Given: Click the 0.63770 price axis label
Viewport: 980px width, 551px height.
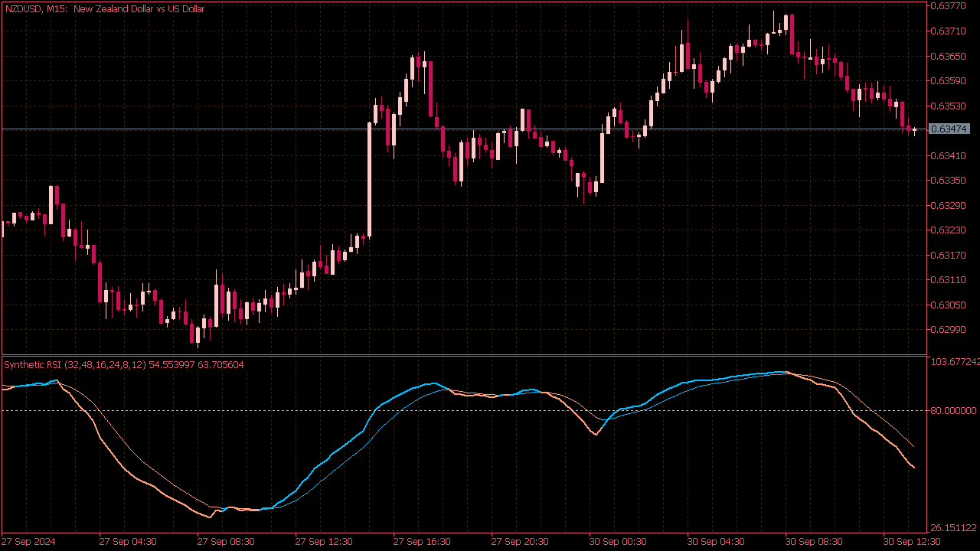Looking at the screenshot, I should coord(948,6).
